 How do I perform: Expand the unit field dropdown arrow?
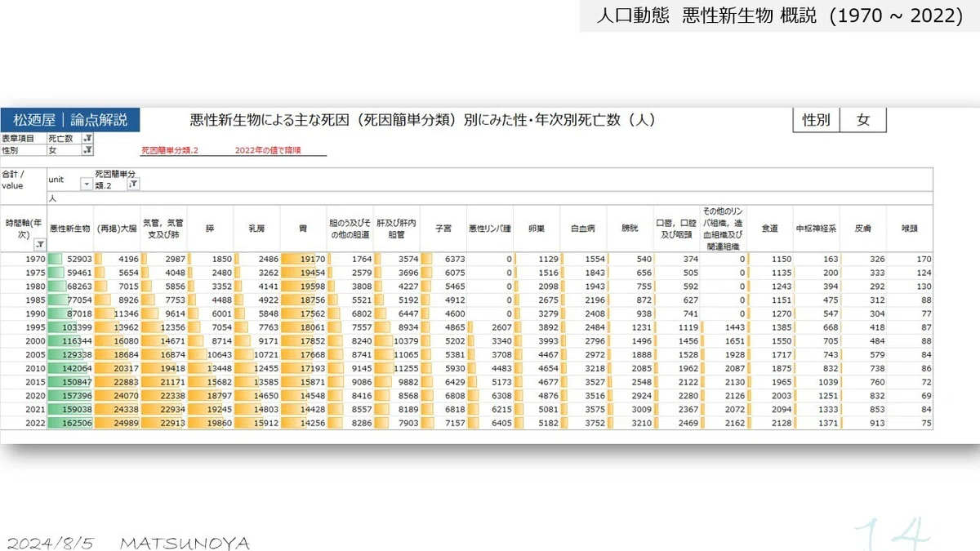pyautogui.click(x=87, y=184)
